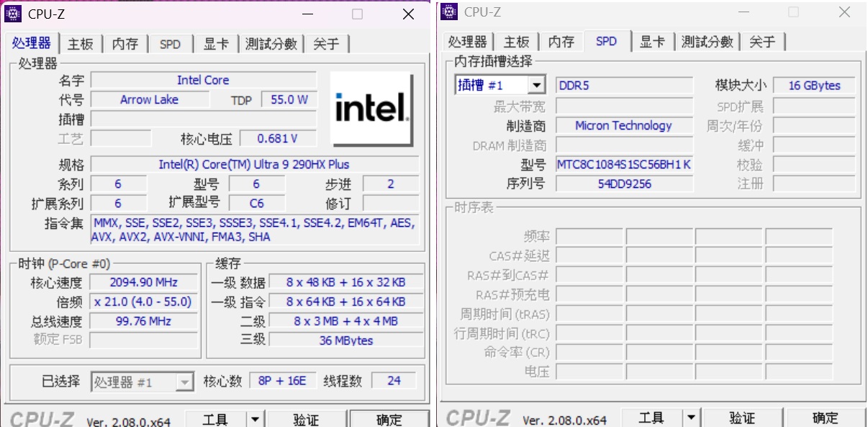Click the Intel logo in the processor panel

[371, 109]
